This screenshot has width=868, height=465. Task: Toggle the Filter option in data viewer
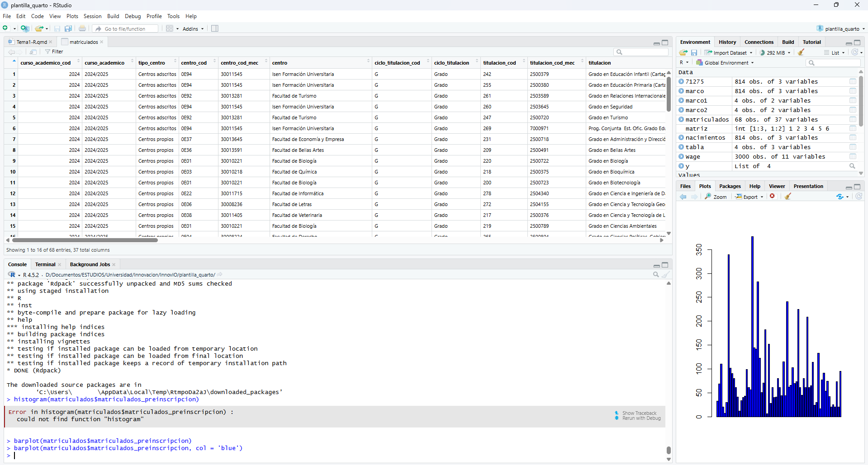(54, 52)
